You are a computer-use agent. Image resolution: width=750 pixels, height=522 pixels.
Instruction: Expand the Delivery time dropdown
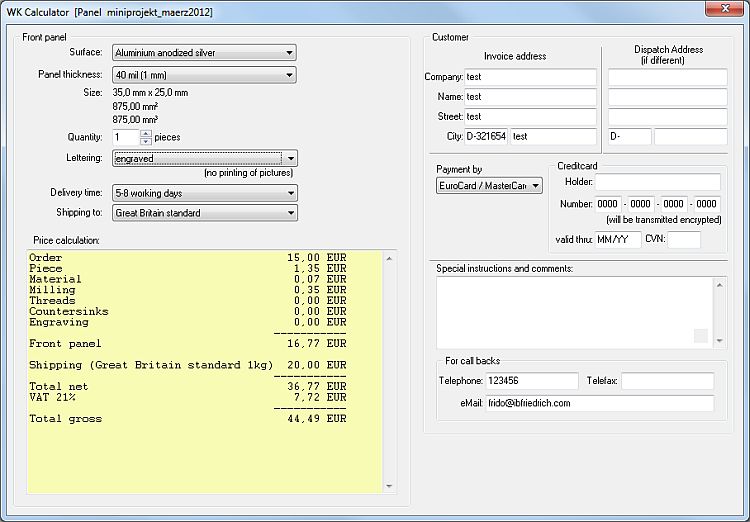tap(289, 193)
